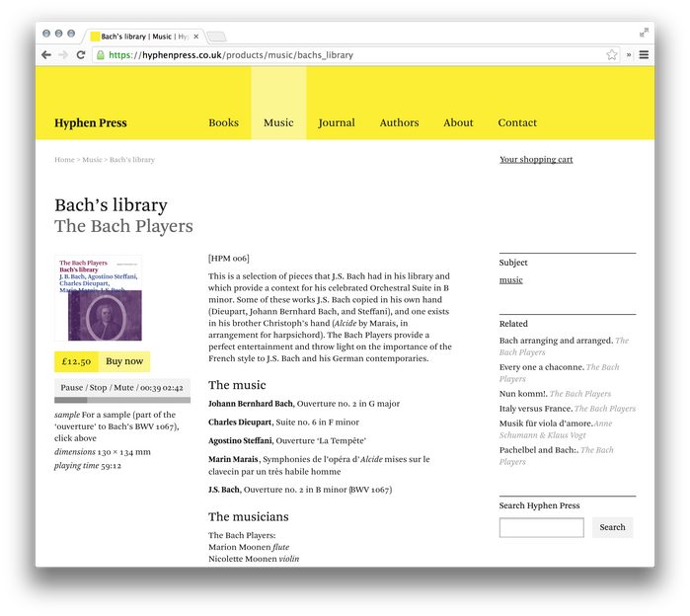
Task: Open a new browser tab
Action: (x=216, y=37)
